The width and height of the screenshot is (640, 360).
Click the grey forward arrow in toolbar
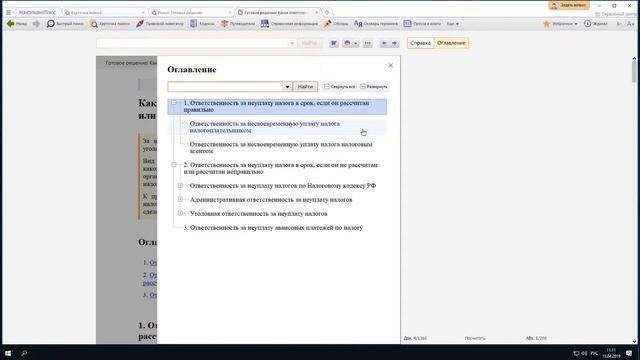pos(36,24)
